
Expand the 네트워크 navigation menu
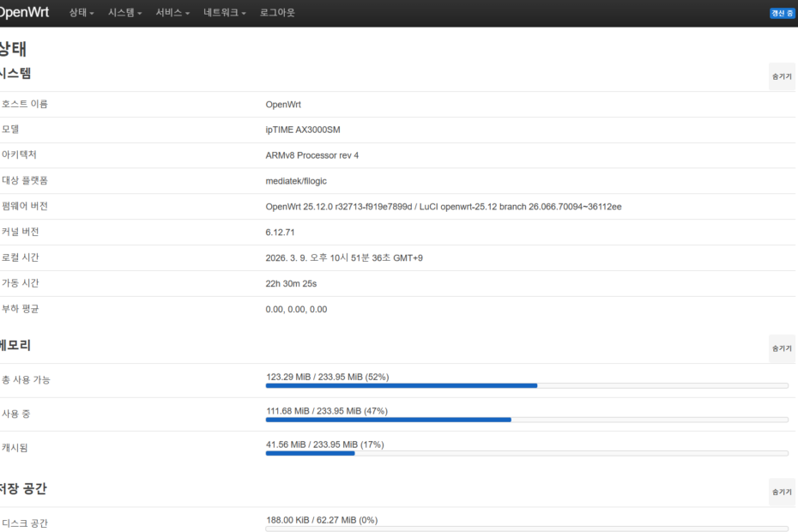pyautogui.click(x=224, y=13)
